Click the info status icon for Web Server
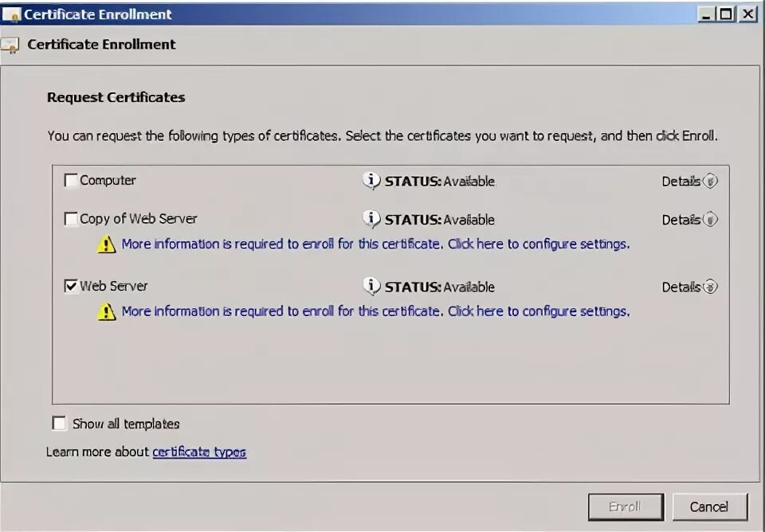Viewport: 765px width, 532px height. coord(371,286)
